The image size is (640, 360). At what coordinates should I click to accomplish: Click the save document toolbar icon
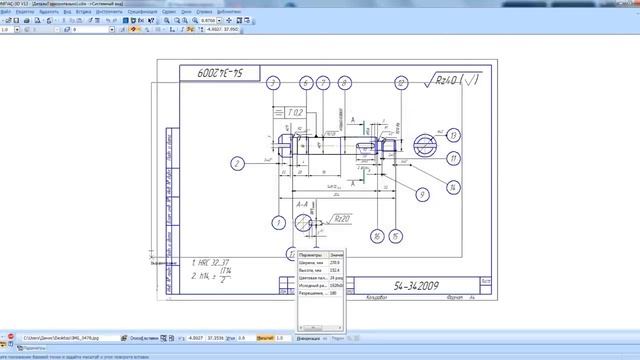[16, 20]
